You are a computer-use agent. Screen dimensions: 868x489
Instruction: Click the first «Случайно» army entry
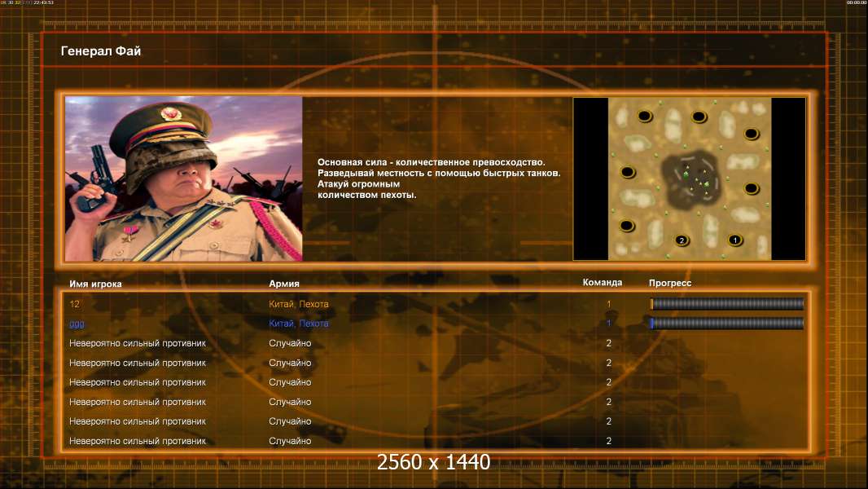(290, 343)
